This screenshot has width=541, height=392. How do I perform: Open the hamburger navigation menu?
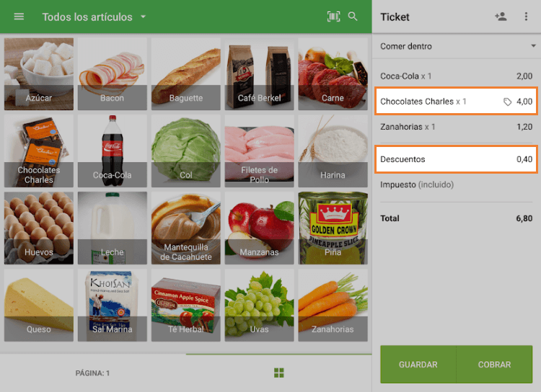(19, 17)
